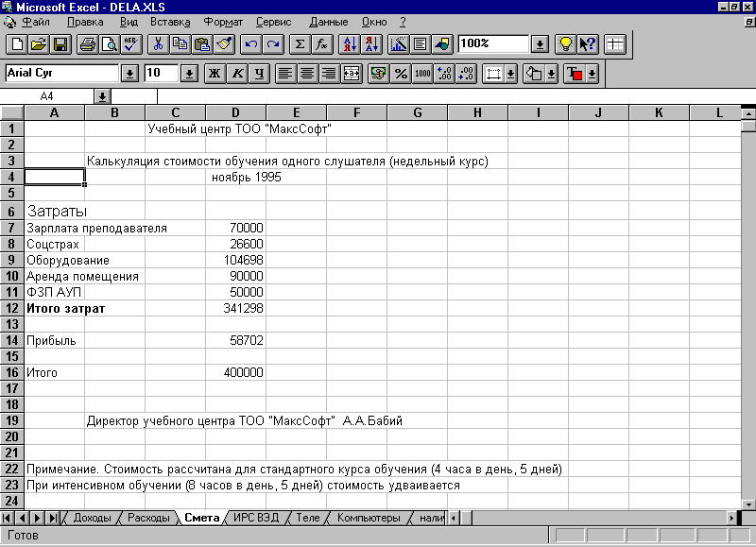Image resolution: width=756 pixels, height=547 pixels.
Task: Sort descending with the Я-А icon
Action: pos(371,44)
